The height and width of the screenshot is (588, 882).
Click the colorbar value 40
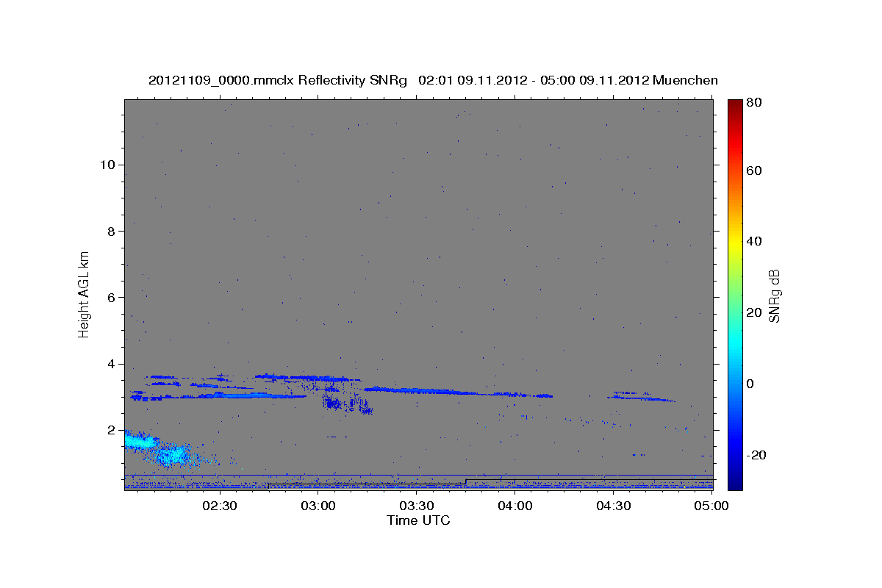(754, 241)
